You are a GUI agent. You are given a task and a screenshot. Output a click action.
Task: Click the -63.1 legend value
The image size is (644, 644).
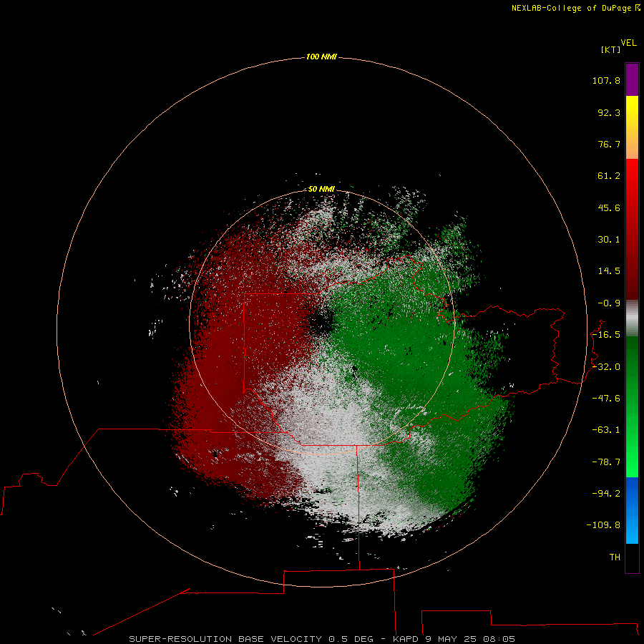606,430
